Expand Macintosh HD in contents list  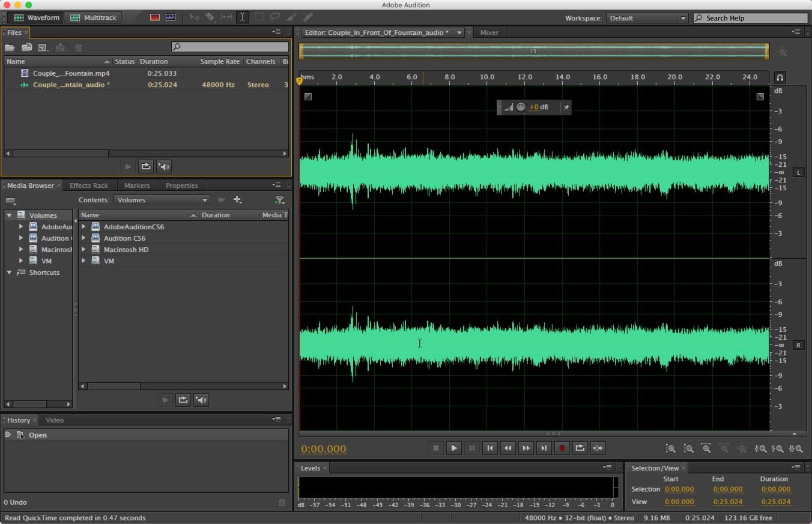click(x=84, y=250)
